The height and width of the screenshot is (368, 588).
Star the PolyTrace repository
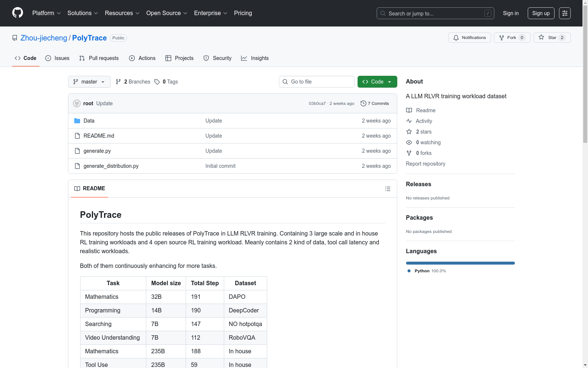click(552, 38)
